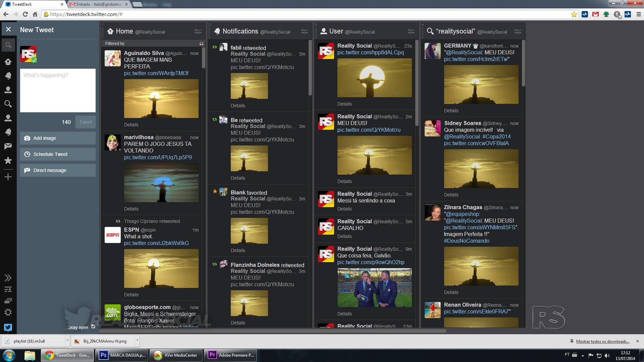Click the Twitter bird icon in sidebar
The image size is (644, 362).
click(8, 327)
